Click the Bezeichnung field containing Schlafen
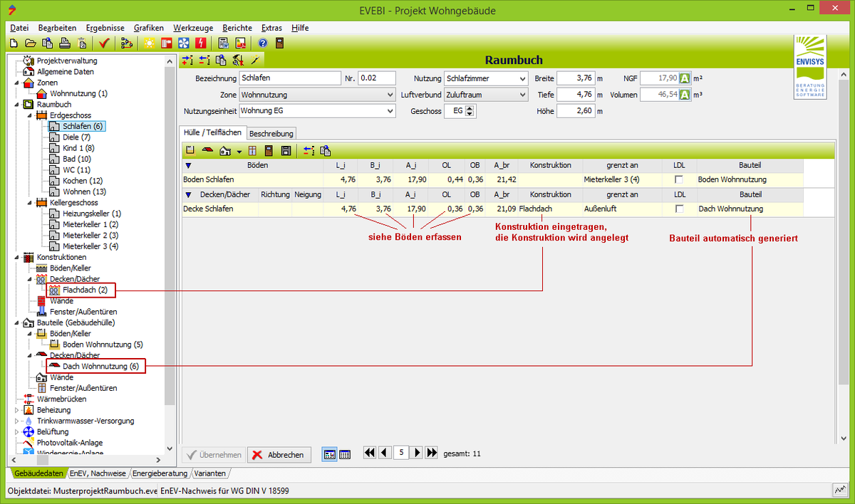 [x=290, y=78]
